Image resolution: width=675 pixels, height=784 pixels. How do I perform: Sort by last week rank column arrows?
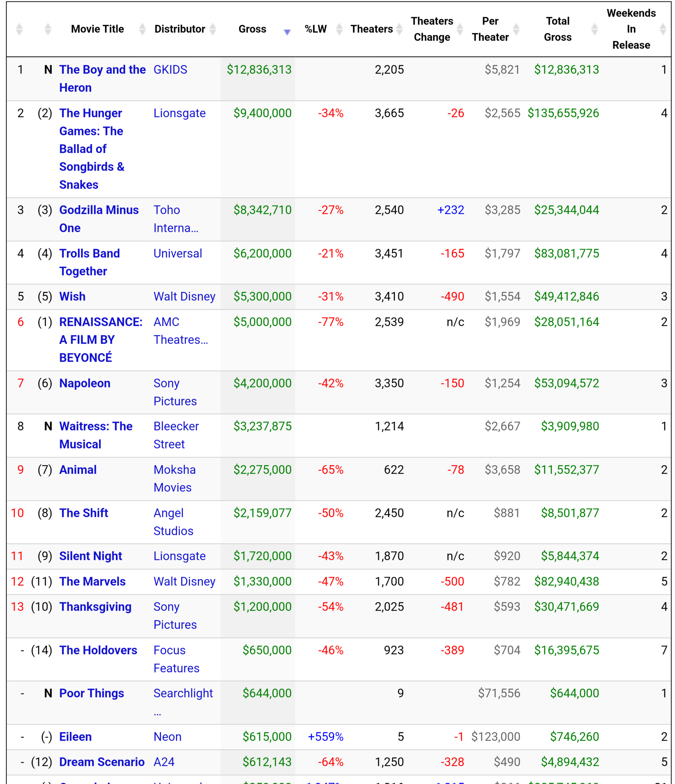pos(48,29)
